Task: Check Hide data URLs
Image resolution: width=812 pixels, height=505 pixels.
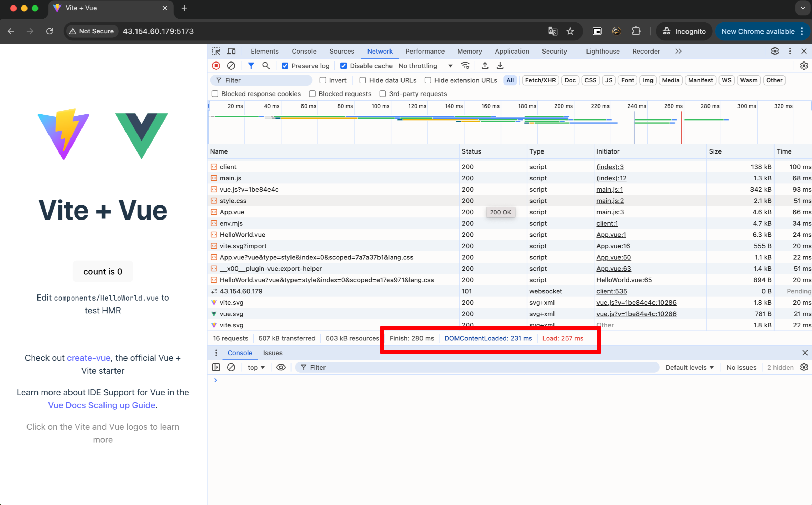Action: tap(363, 80)
